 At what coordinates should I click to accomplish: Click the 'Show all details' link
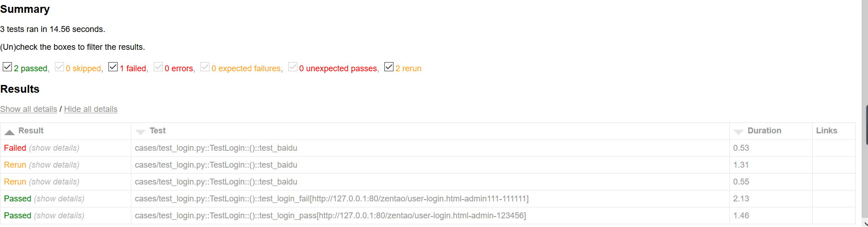coord(28,109)
